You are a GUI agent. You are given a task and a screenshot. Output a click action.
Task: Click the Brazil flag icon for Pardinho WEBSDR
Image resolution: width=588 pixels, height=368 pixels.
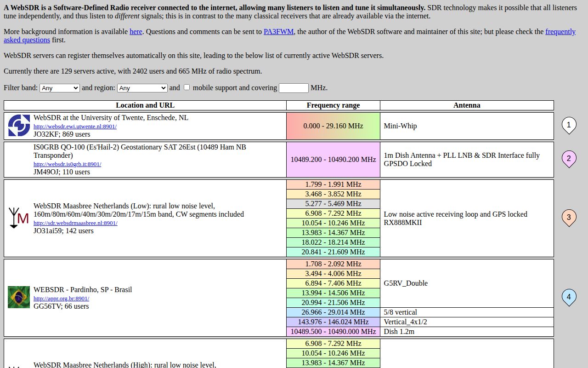pyautogui.click(x=18, y=297)
